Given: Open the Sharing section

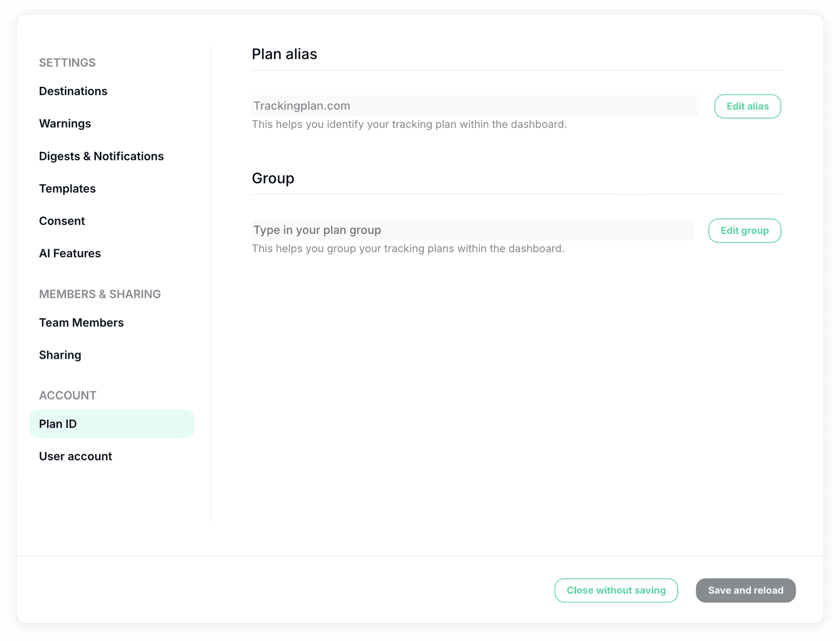Looking at the screenshot, I should point(60,355).
